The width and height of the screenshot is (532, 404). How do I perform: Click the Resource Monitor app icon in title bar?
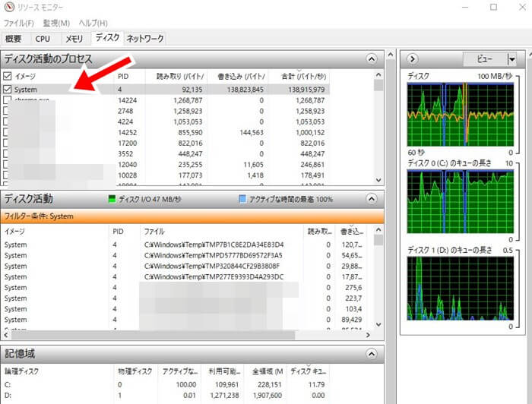pyautogui.click(x=8, y=8)
